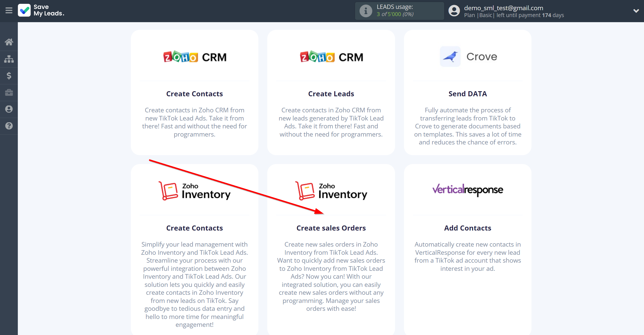The width and height of the screenshot is (644, 335).
Task: Open billing via dollar sign icon
Action: [9, 76]
